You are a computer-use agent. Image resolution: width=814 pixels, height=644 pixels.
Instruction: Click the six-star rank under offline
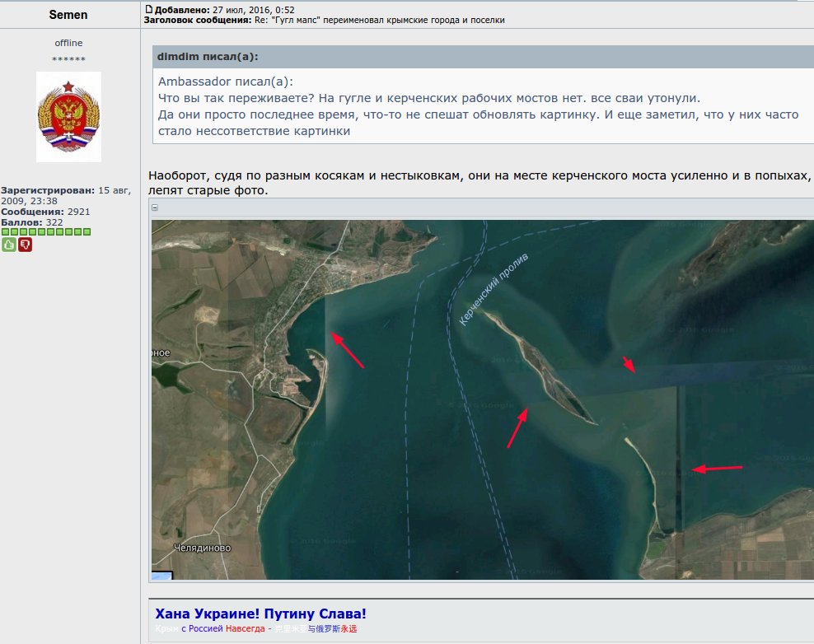tap(68, 59)
